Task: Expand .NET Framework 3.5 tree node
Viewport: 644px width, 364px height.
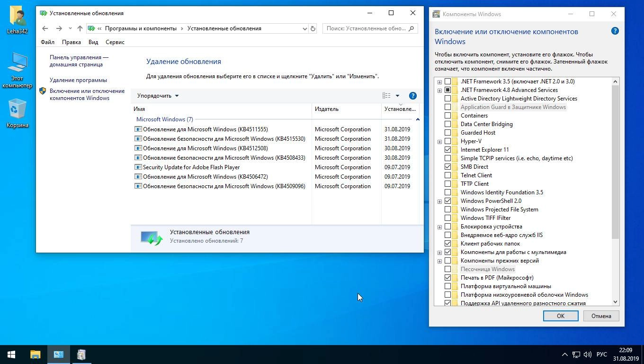Action: pyautogui.click(x=439, y=82)
